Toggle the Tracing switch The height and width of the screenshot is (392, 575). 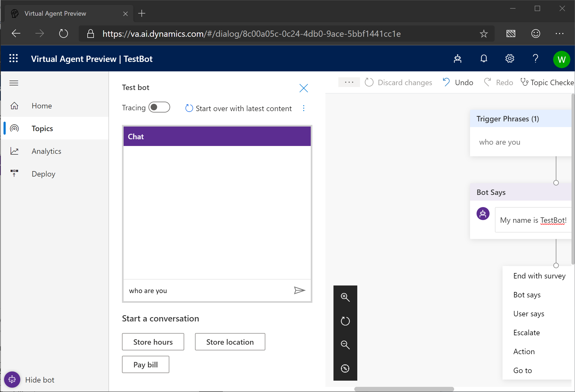coord(159,107)
